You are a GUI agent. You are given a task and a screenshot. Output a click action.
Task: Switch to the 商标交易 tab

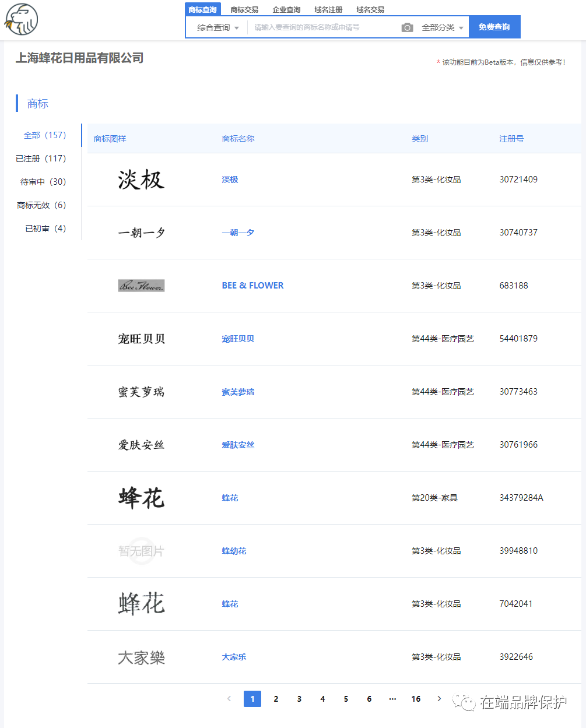[x=244, y=9]
